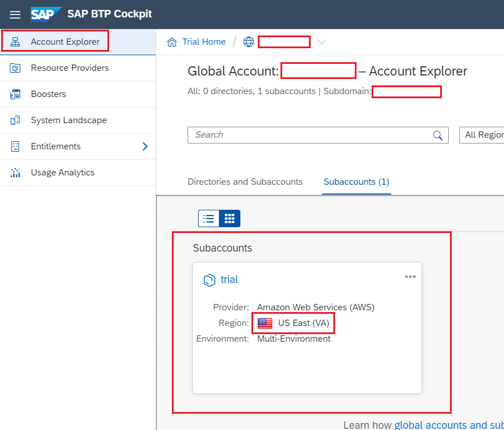
Task: Open trial subaccount more actions menu
Action: pyautogui.click(x=410, y=277)
